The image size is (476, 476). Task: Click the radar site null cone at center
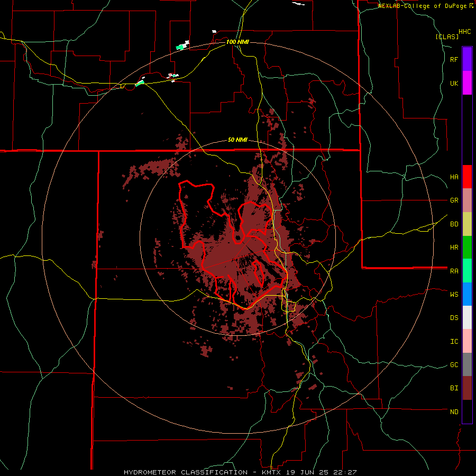(238, 237)
